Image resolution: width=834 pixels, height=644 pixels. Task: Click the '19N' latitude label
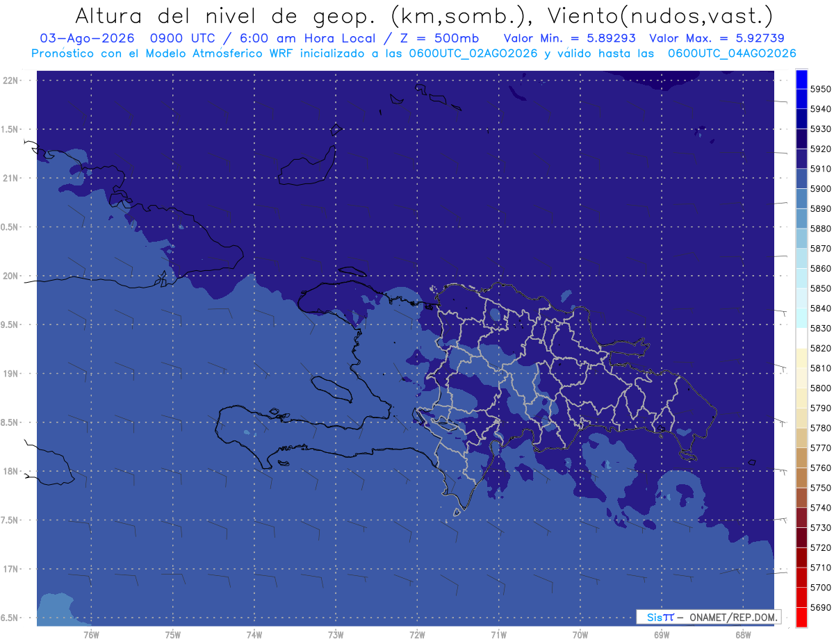pyautogui.click(x=12, y=374)
